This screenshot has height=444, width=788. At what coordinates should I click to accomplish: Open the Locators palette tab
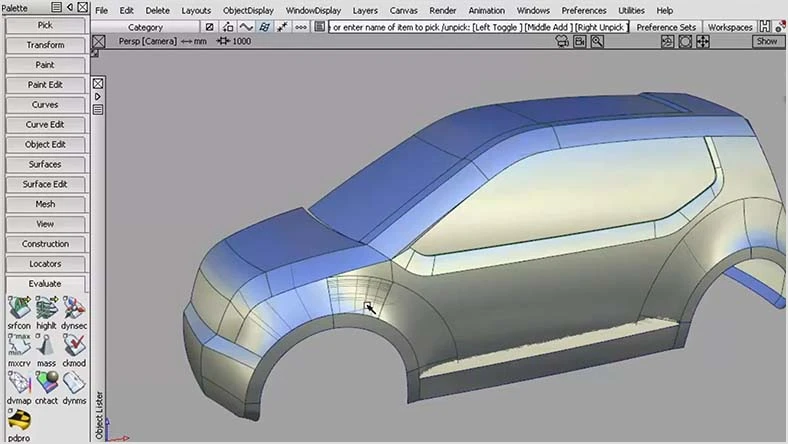pos(45,263)
